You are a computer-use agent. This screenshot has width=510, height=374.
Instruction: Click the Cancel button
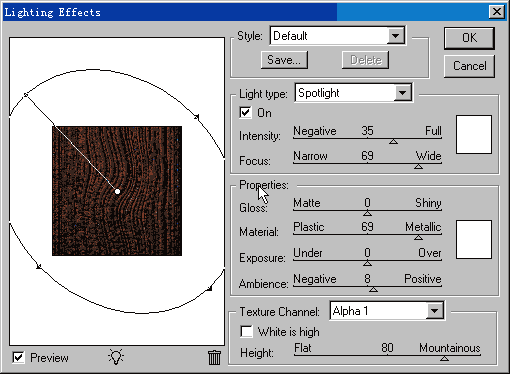coord(469,66)
